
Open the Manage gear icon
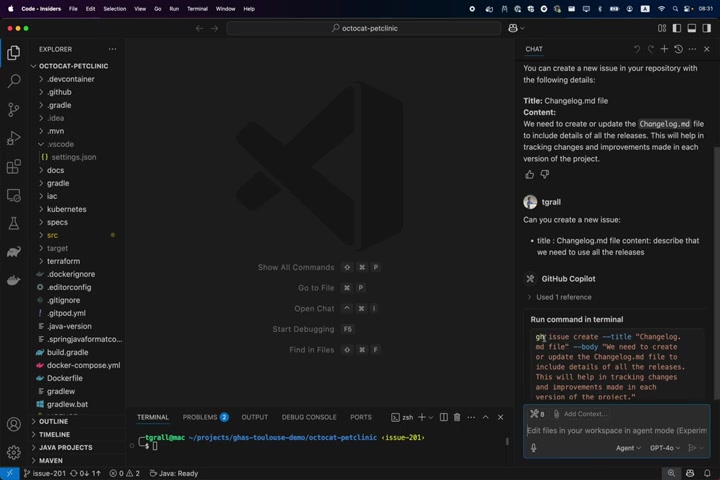[x=14, y=452]
